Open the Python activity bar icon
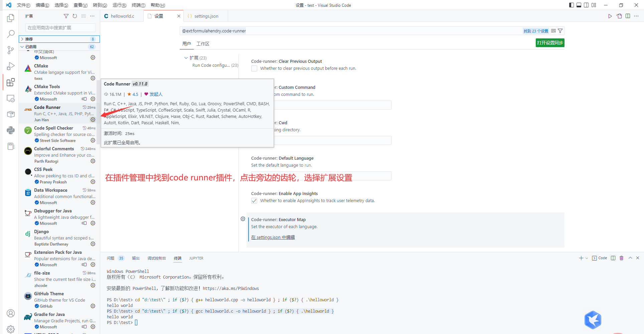644x334 pixels. pos(11,130)
